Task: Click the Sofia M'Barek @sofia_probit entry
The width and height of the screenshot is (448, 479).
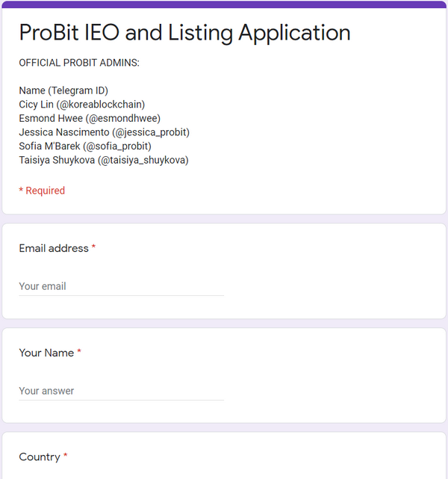Action: pos(85,146)
